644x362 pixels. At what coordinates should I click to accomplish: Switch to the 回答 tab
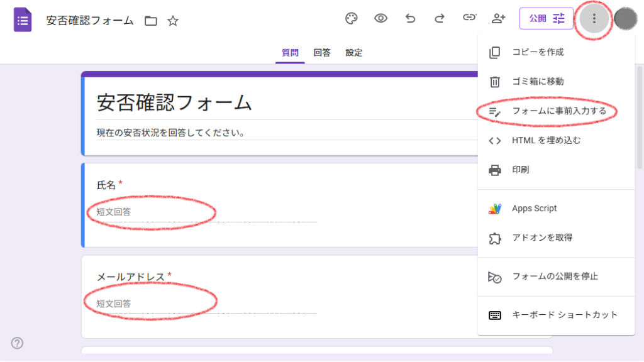(x=322, y=53)
